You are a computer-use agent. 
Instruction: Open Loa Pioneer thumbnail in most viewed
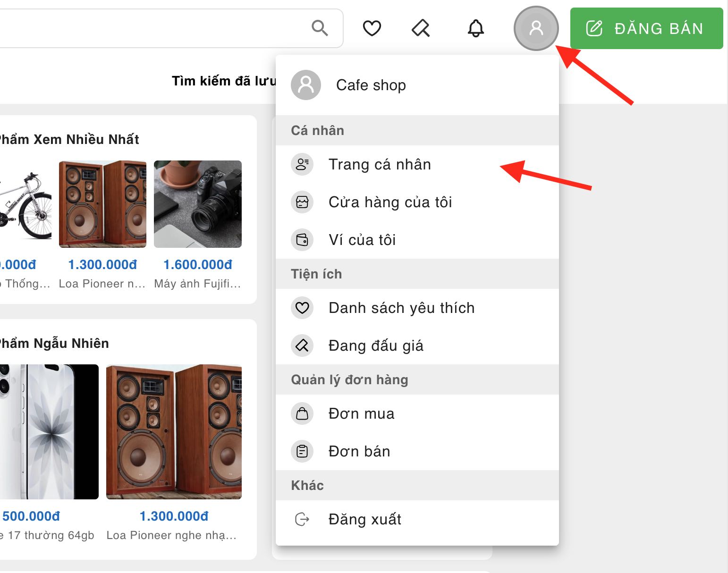click(102, 204)
